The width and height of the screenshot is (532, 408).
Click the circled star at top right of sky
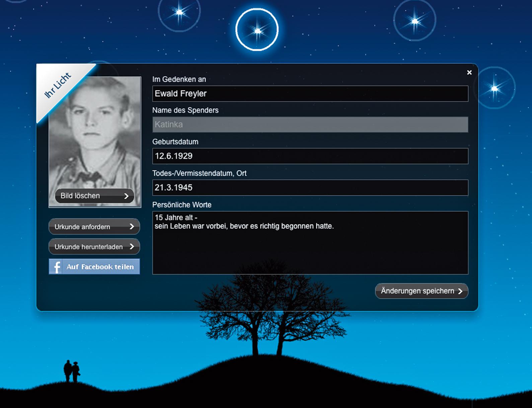click(x=415, y=21)
